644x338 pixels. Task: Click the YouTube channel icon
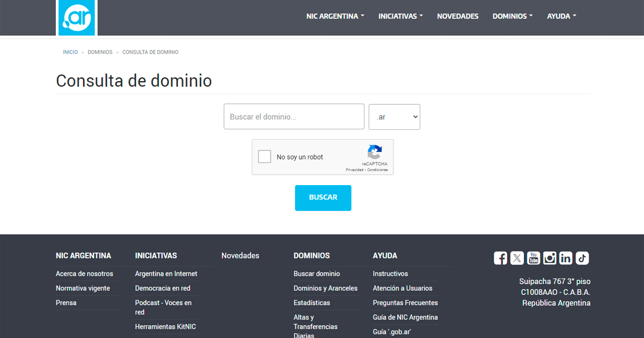tap(533, 258)
